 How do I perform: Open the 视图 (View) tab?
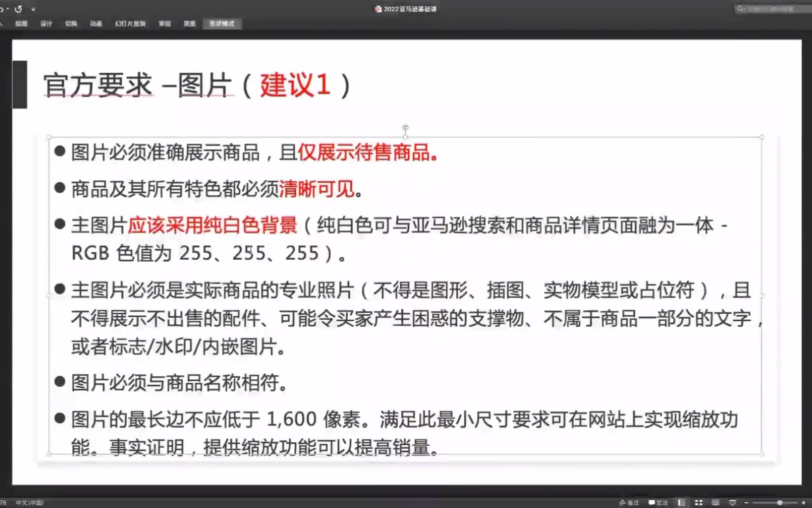point(190,24)
